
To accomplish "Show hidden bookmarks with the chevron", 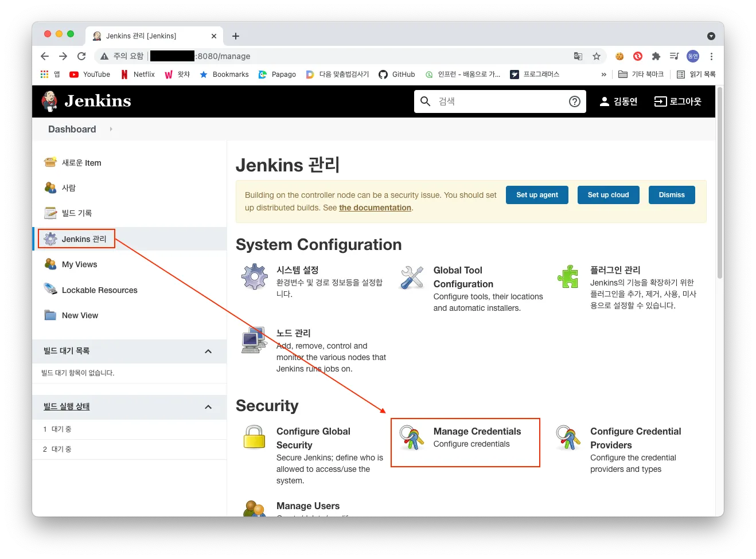I will tap(603, 75).
